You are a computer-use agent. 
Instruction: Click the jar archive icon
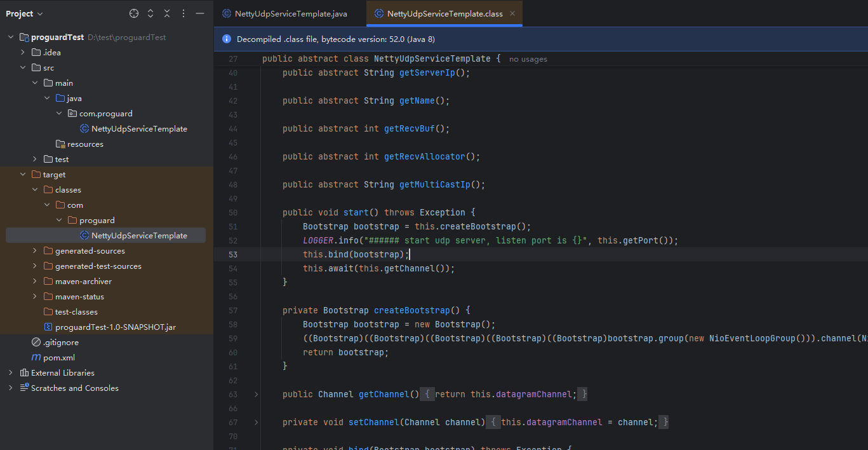pyautogui.click(x=48, y=327)
